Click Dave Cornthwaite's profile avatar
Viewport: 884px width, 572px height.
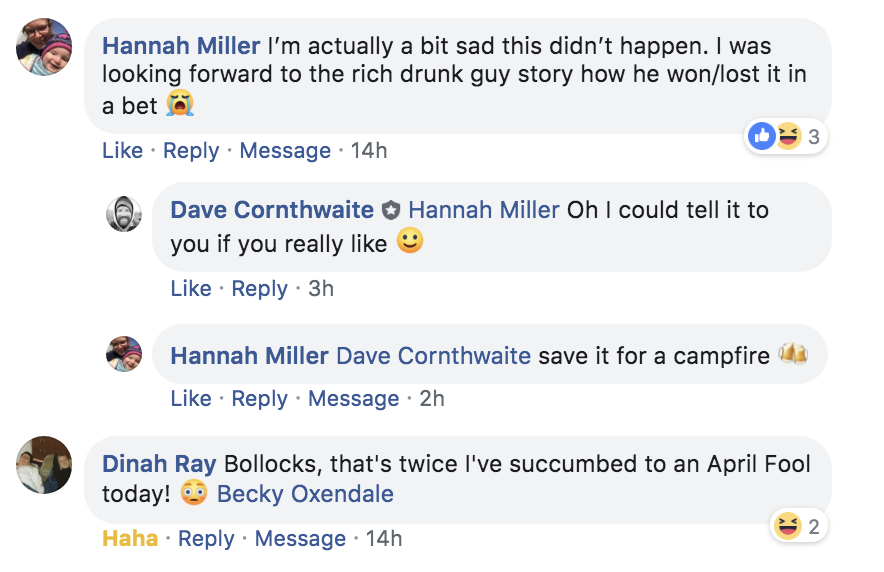(x=124, y=213)
